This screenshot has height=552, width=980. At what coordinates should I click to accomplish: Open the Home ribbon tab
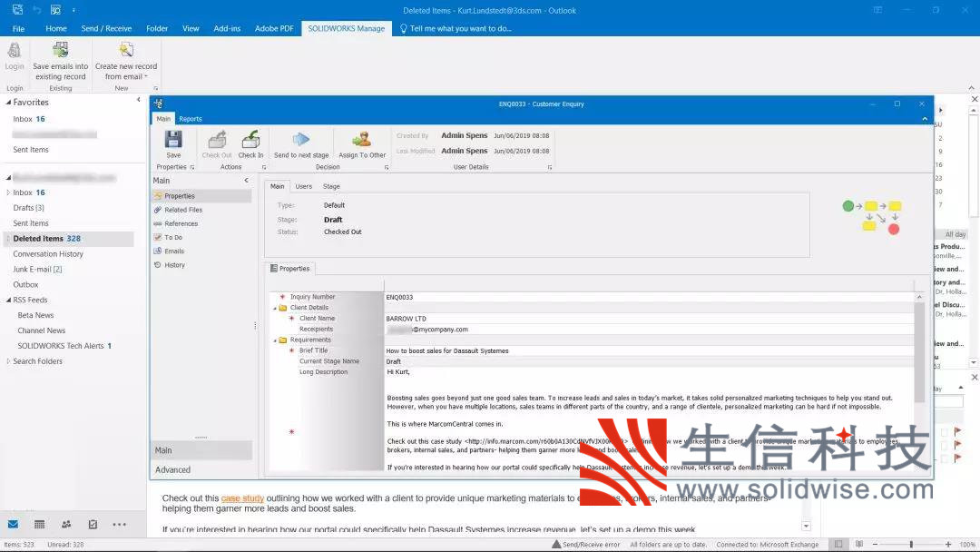[56, 29]
